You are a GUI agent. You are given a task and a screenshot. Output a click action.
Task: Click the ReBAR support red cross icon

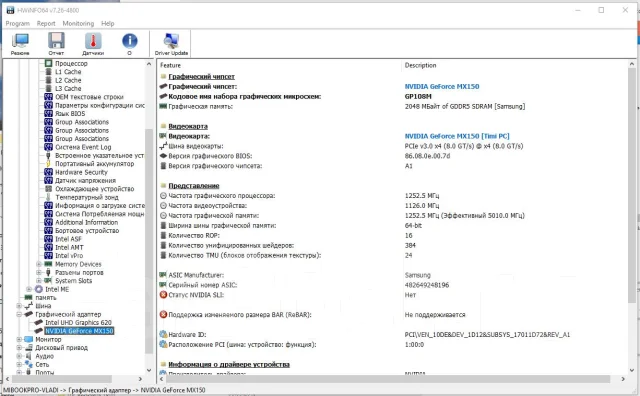163,314
